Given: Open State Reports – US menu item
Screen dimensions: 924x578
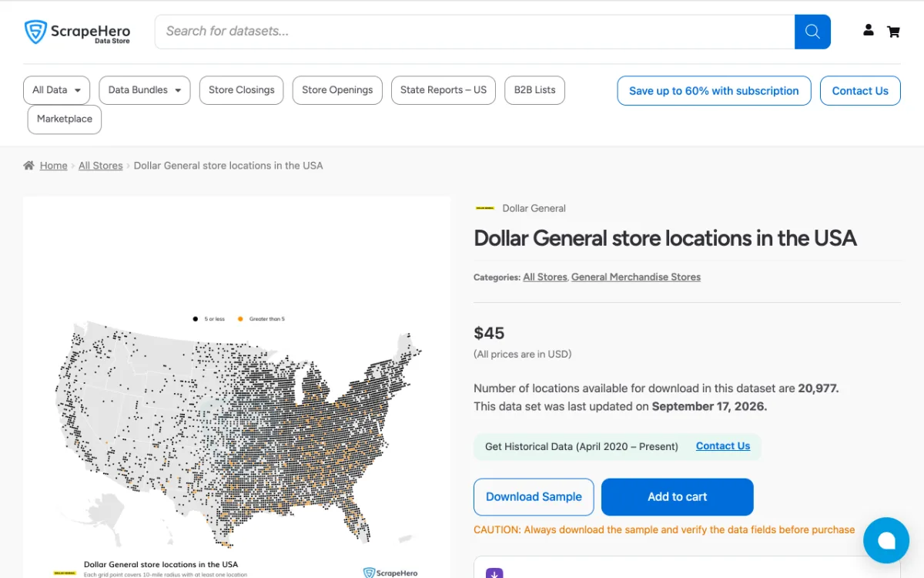Looking at the screenshot, I should click(444, 90).
